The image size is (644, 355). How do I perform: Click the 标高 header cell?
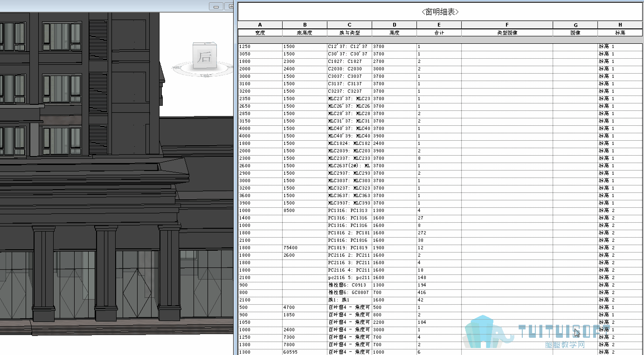(620, 33)
